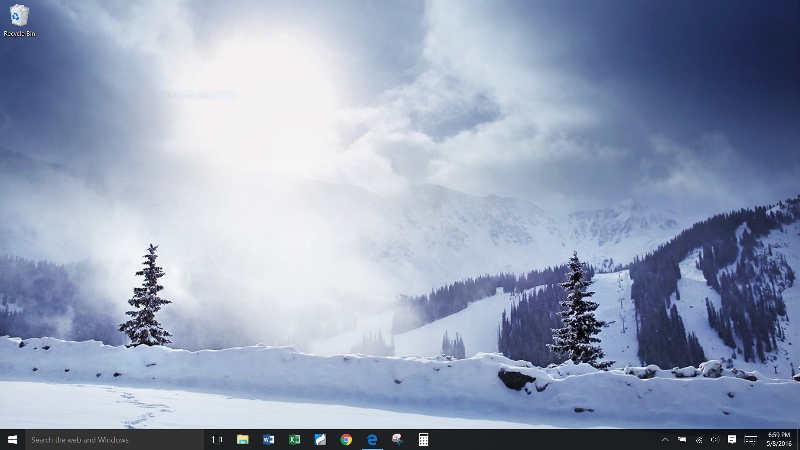Open the Calculator from the taskbar
The width and height of the screenshot is (800, 450).
click(x=423, y=439)
